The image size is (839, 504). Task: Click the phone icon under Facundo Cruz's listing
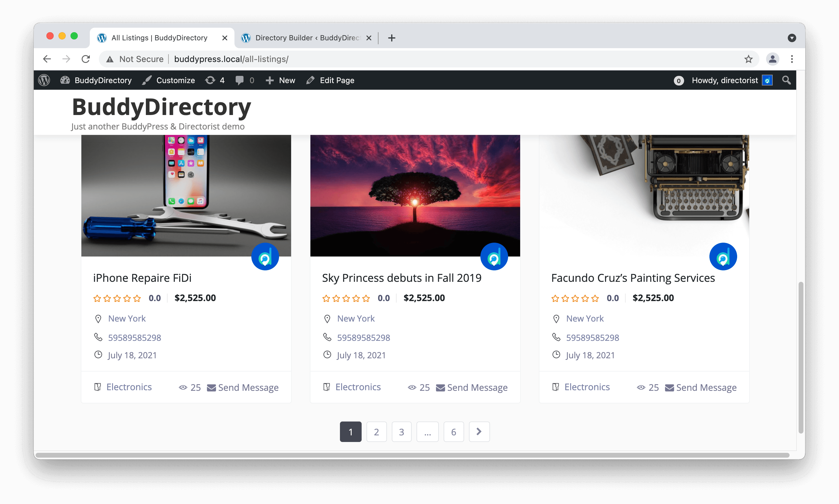pos(557,337)
